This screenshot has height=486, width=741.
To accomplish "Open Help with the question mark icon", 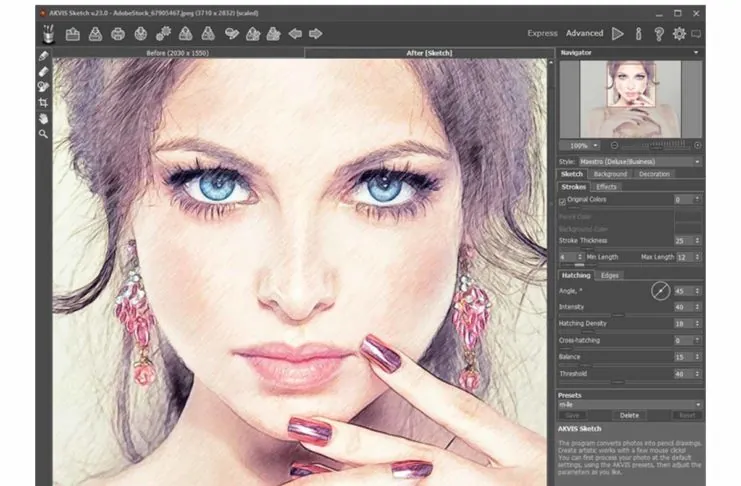I will 659,33.
